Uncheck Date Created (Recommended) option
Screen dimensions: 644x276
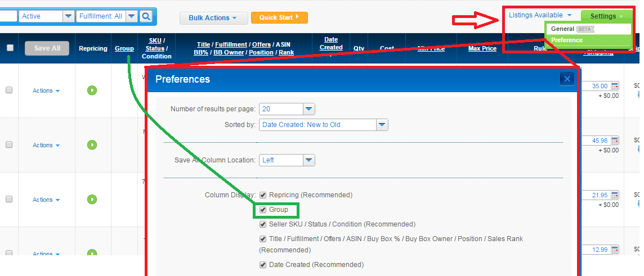(x=263, y=265)
